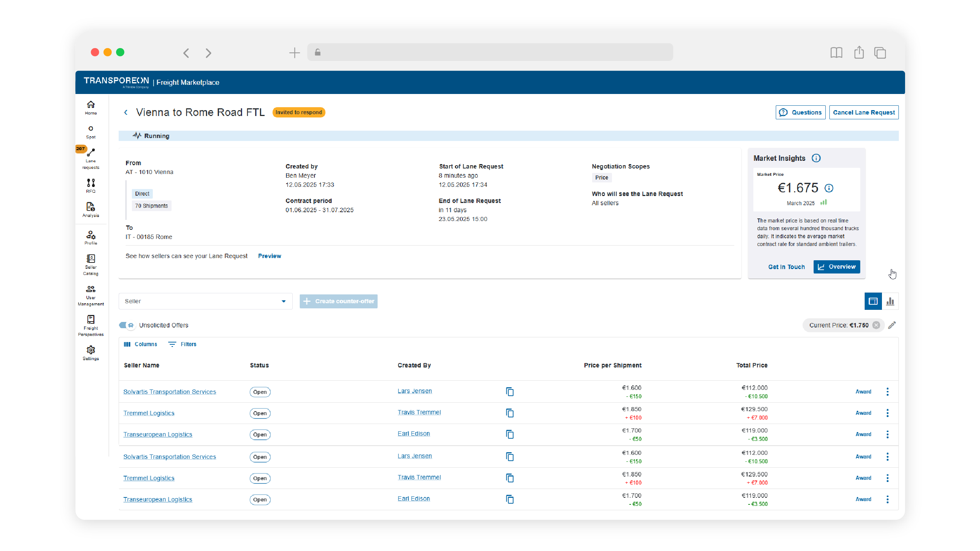This screenshot has width=980, height=551.
Task: Award the first Transeuropean Logistics offer
Action: (863, 434)
